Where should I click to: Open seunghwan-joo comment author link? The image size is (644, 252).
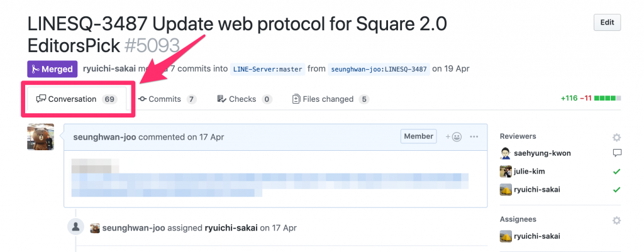pyautogui.click(x=105, y=136)
